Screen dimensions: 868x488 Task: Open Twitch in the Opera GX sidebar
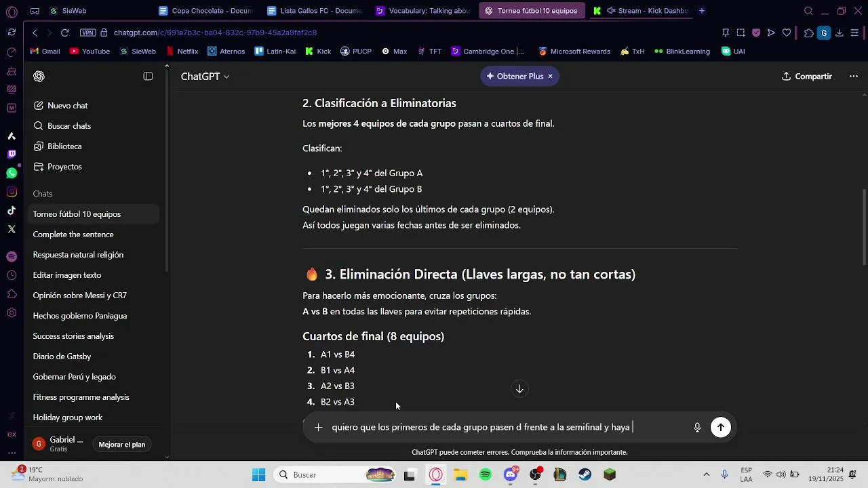click(12, 155)
